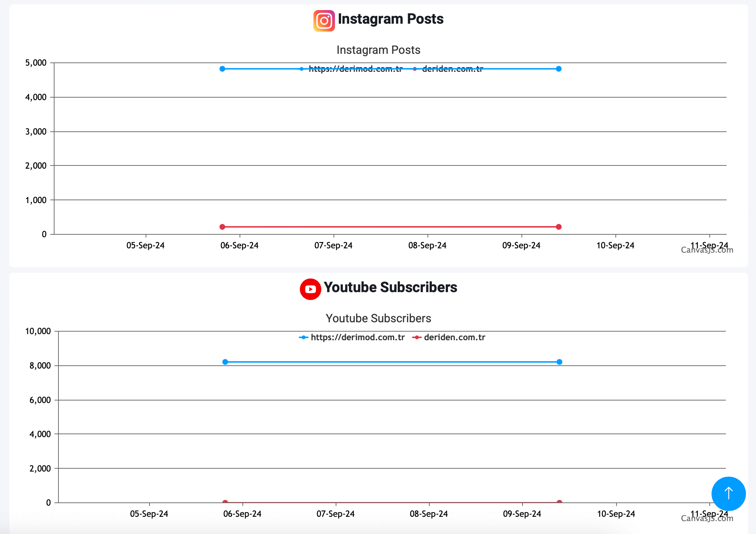Toggle derimod.com.tr series in Instagram Posts legend

pyautogui.click(x=355, y=69)
